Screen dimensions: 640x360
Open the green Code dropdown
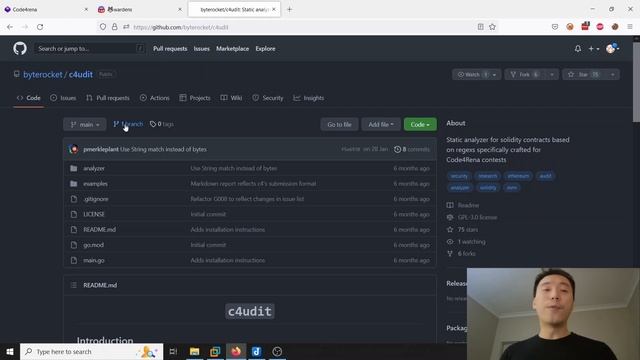click(420, 124)
